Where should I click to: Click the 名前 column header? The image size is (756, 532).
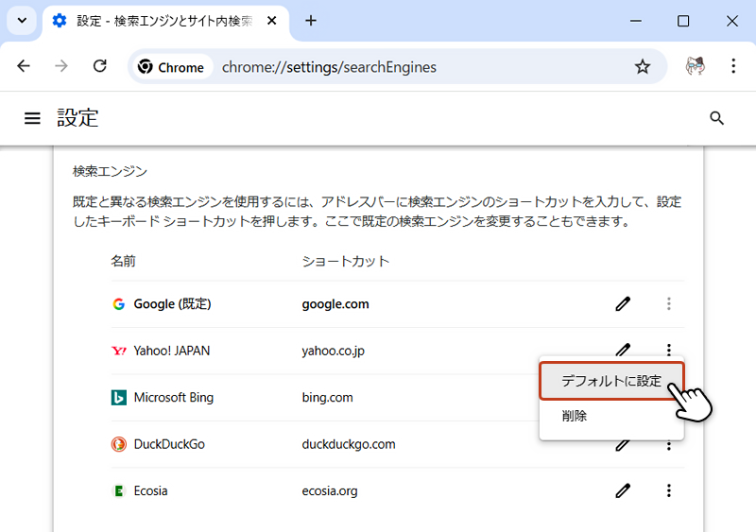(124, 261)
